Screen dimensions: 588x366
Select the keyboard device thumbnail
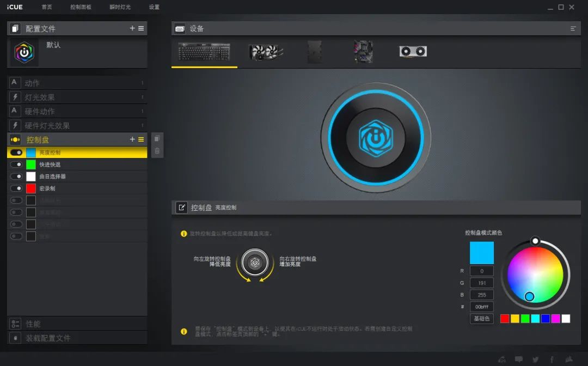(204, 51)
